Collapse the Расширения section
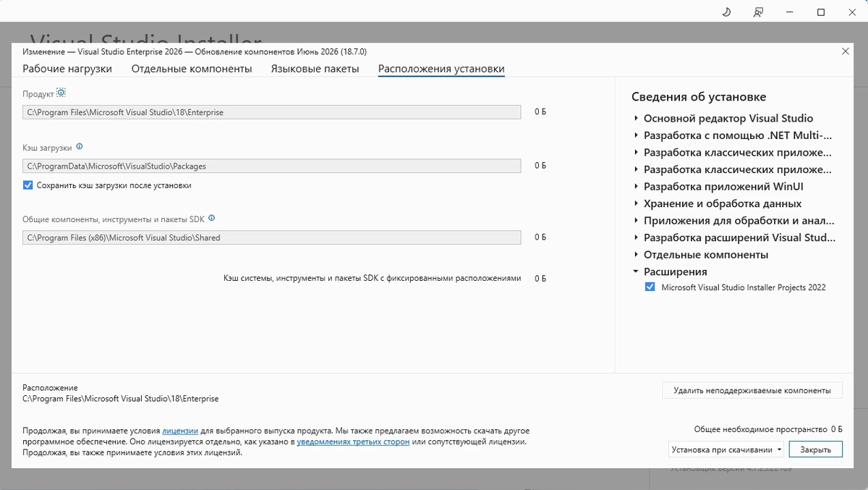868x490 pixels. (636, 272)
